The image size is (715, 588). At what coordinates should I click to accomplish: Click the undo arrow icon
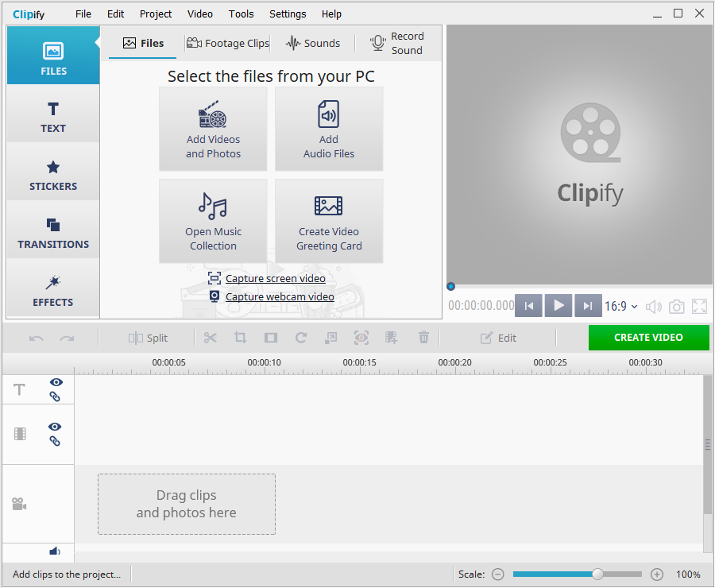37,338
